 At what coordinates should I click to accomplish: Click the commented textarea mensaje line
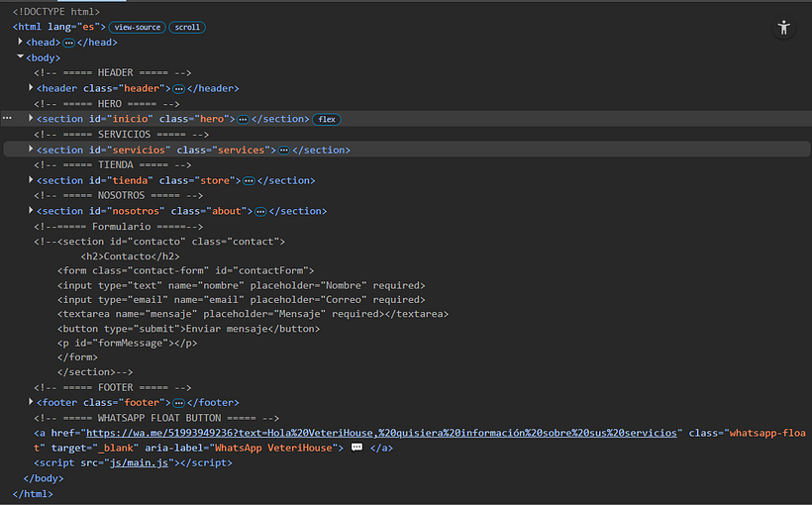(253, 314)
